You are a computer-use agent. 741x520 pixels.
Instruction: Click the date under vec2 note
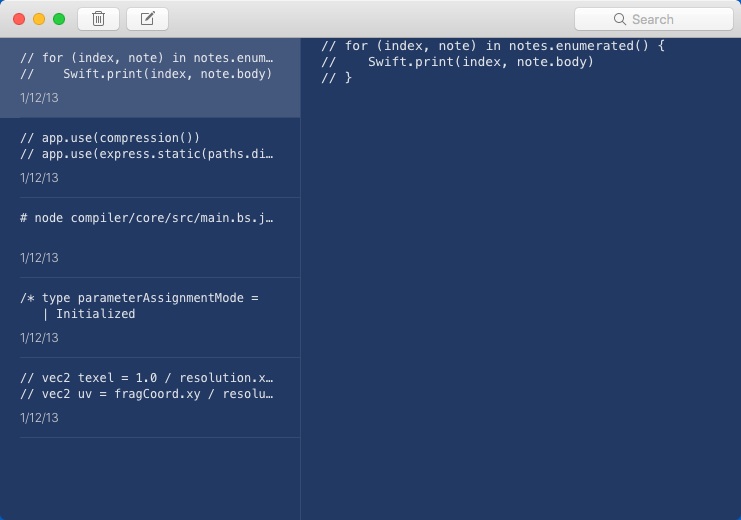click(39, 418)
